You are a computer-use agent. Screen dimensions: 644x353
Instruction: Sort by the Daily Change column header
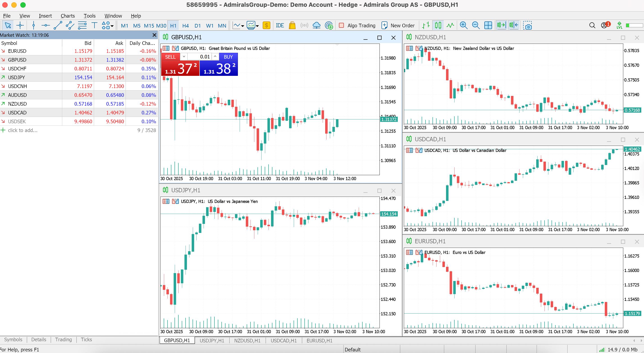point(142,43)
